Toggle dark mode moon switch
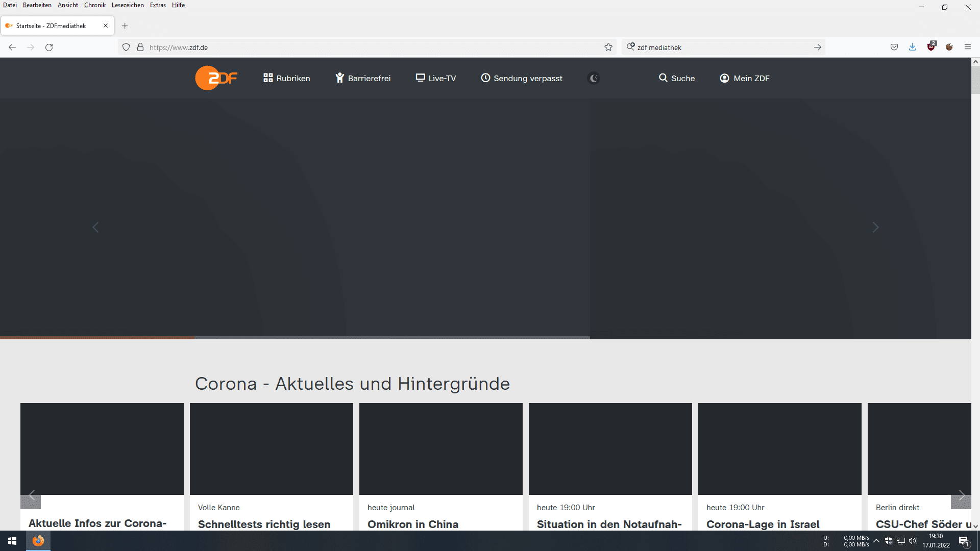This screenshot has width=980, height=551. [x=594, y=78]
